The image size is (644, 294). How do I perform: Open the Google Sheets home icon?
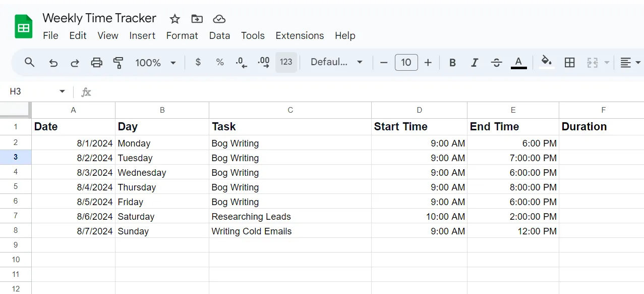tap(23, 27)
